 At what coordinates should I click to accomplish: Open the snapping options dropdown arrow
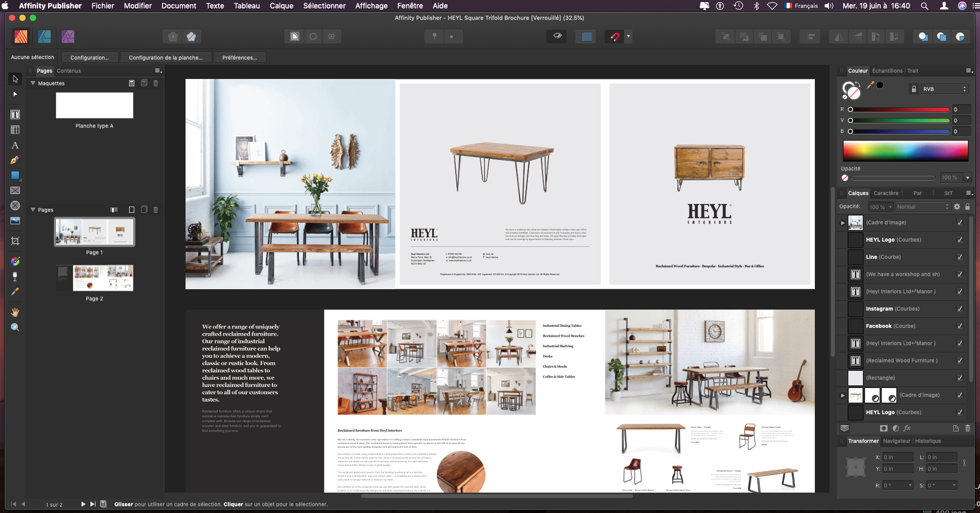(x=628, y=37)
